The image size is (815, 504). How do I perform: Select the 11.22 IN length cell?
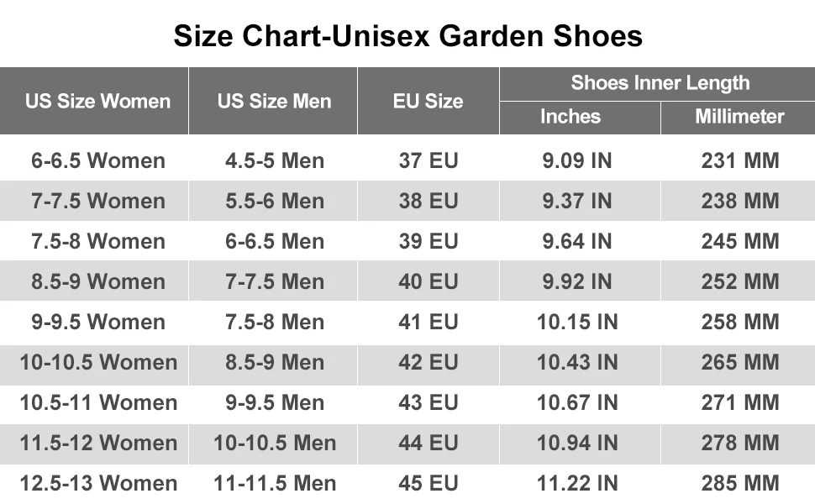(576, 483)
